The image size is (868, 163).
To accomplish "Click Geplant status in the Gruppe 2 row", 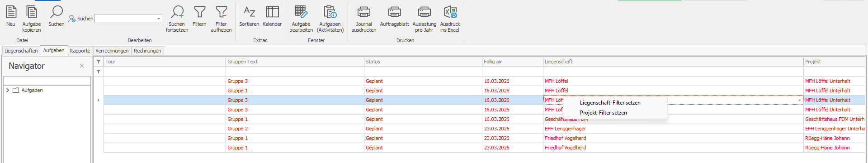I will coord(423,129).
